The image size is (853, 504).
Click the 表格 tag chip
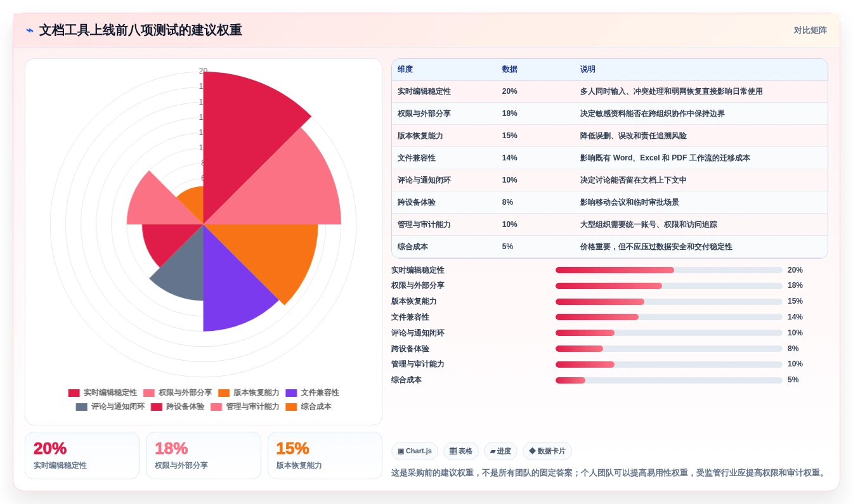coord(461,451)
